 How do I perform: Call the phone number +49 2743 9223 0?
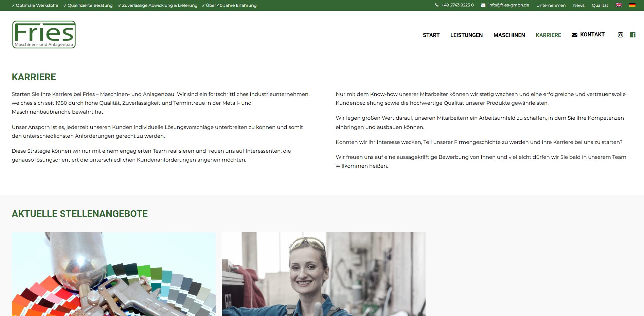click(458, 5)
